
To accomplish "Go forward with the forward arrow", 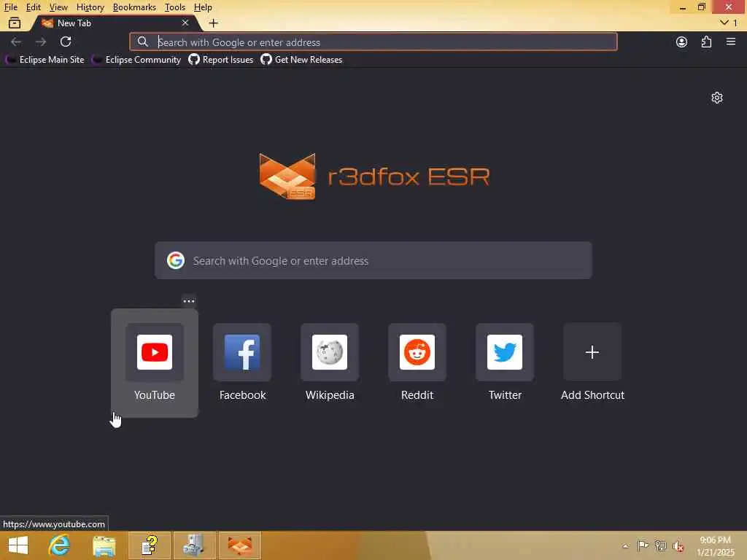I will 41,42.
